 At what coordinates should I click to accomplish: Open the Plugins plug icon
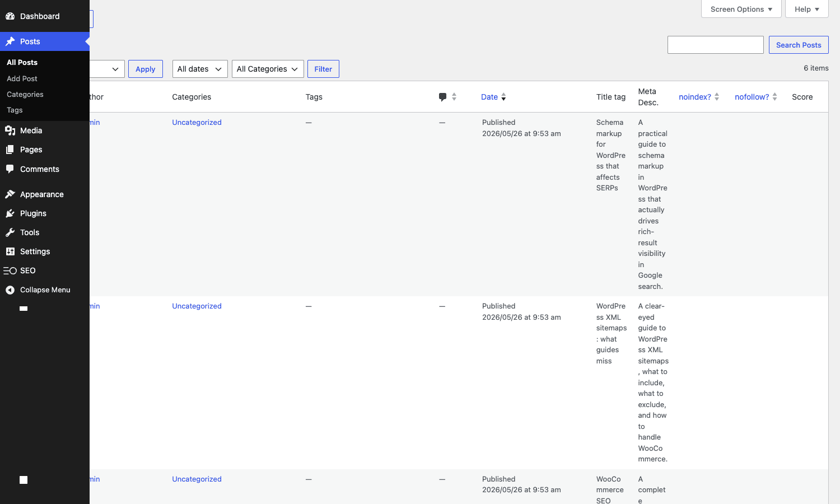tap(10, 213)
